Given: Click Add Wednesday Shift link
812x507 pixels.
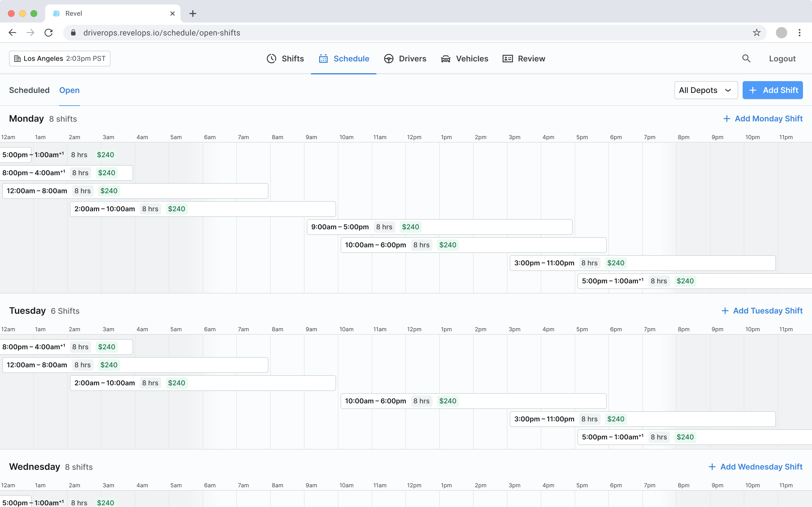Looking at the screenshot, I should coord(755,467).
